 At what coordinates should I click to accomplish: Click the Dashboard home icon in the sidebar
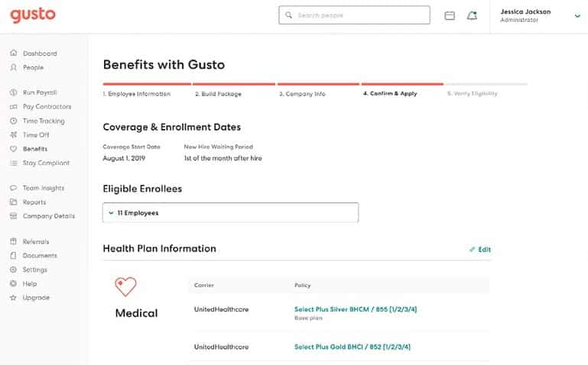click(14, 53)
